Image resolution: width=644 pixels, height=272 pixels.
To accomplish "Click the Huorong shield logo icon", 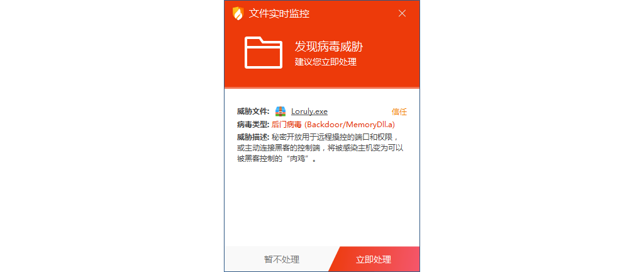I will [238, 14].
